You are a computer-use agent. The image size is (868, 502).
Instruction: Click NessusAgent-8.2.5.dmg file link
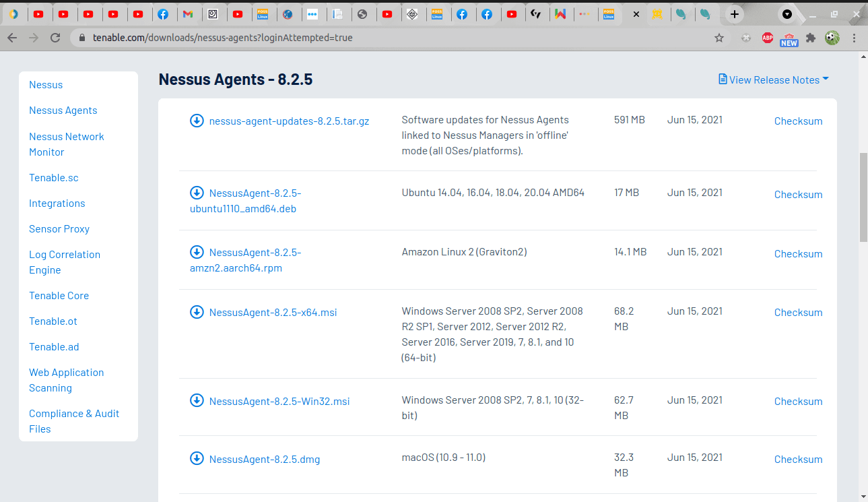[265, 460]
